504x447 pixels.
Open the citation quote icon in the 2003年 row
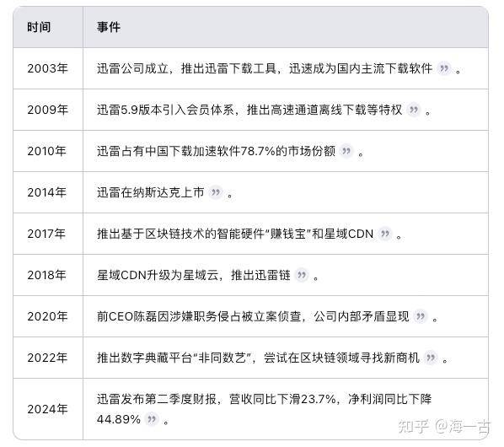444,68
